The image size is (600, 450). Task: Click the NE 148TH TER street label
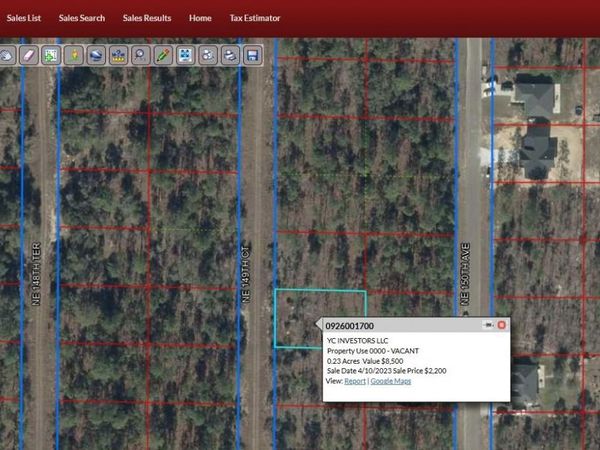point(36,274)
